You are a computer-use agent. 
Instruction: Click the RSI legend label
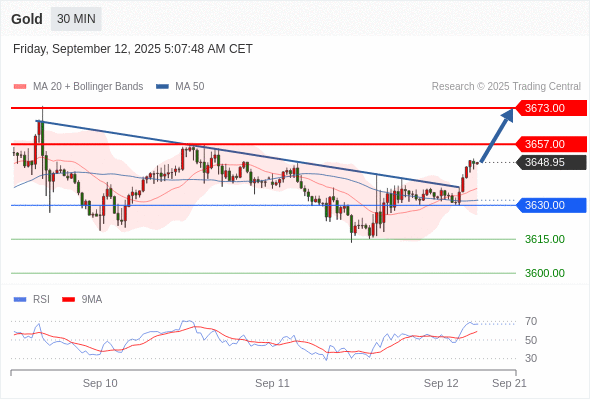pyautogui.click(x=41, y=300)
